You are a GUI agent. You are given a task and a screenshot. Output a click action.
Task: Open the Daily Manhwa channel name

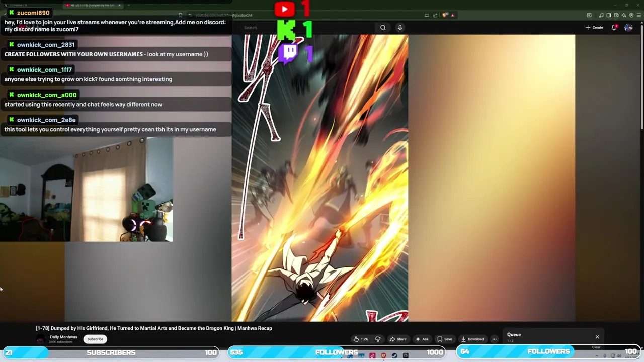point(63,337)
